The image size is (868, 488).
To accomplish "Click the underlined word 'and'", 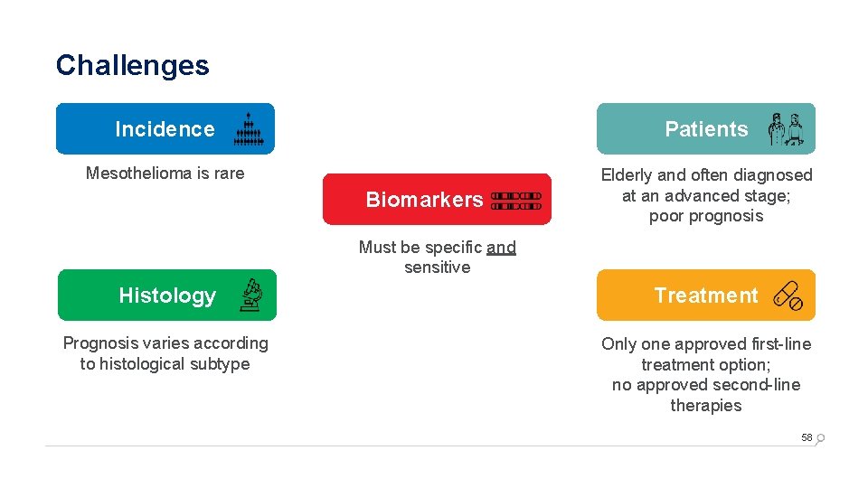I will click(501, 248).
